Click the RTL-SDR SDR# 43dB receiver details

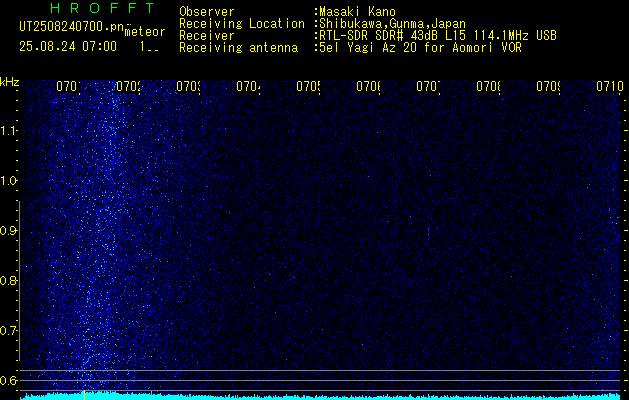click(x=438, y=36)
